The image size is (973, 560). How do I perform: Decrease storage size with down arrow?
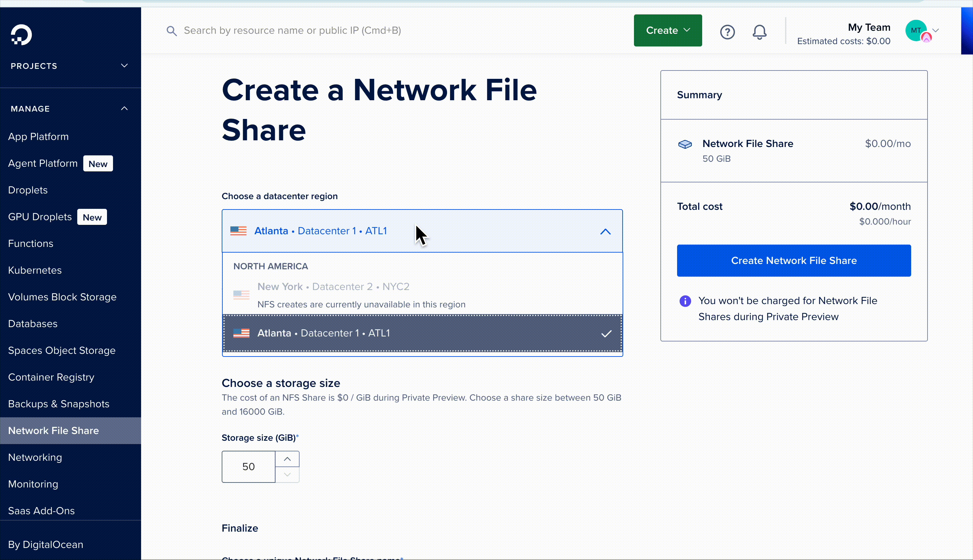[x=287, y=474]
